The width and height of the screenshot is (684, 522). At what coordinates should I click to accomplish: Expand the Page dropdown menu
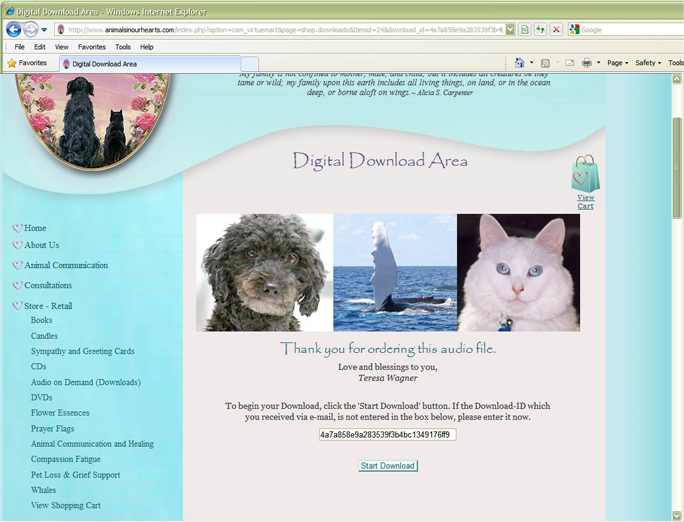tap(616, 63)
